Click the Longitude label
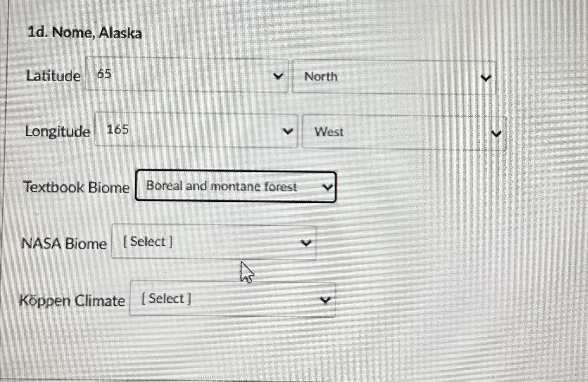This screenshot has height=382, width=588. coord(57,131)
